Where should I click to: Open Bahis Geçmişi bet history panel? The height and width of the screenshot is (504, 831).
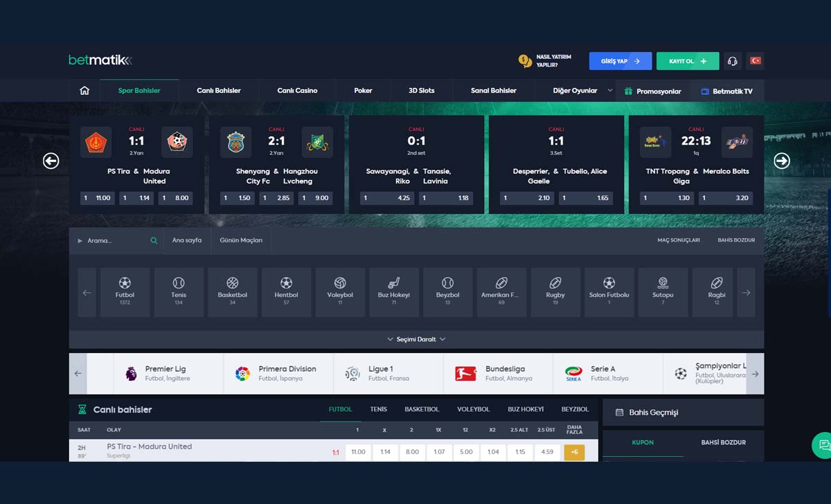pos(683,412)
